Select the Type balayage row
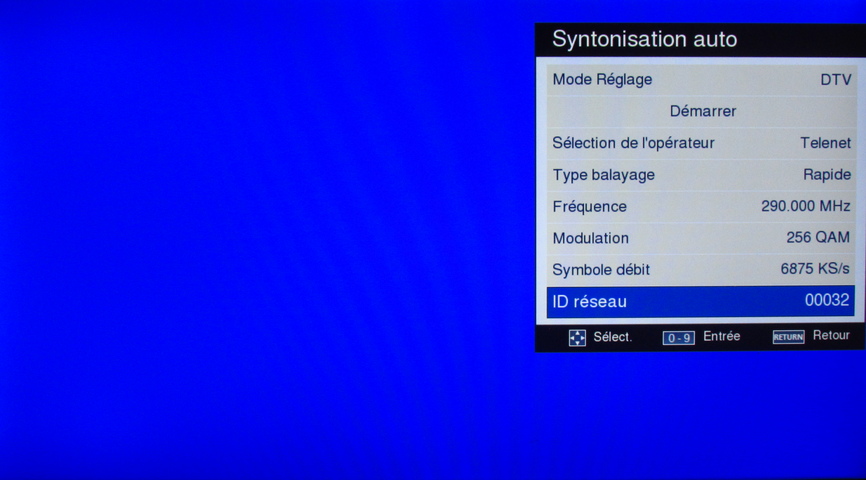The width and height of the screenshot is (866, 480). pyautogui.click(x=701, y=175)
